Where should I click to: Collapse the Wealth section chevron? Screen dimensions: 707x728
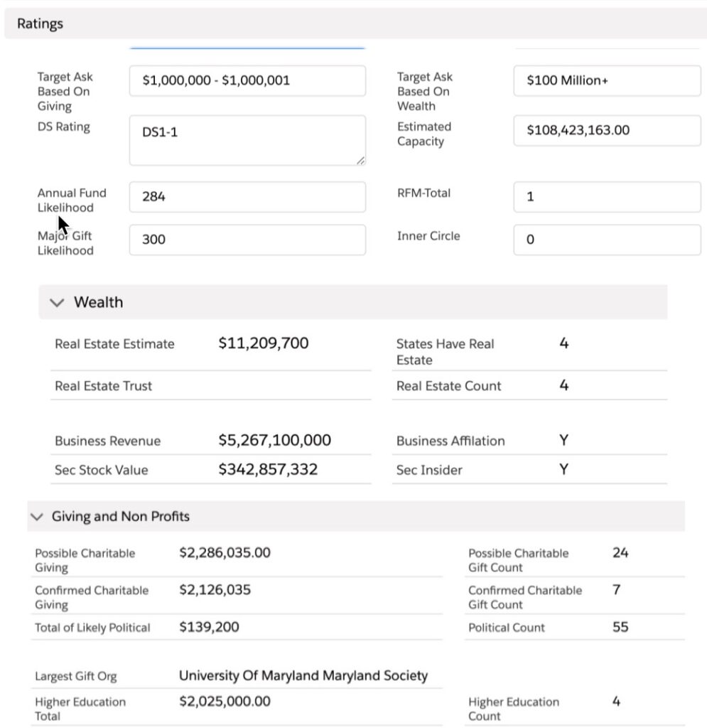[57, 303]
